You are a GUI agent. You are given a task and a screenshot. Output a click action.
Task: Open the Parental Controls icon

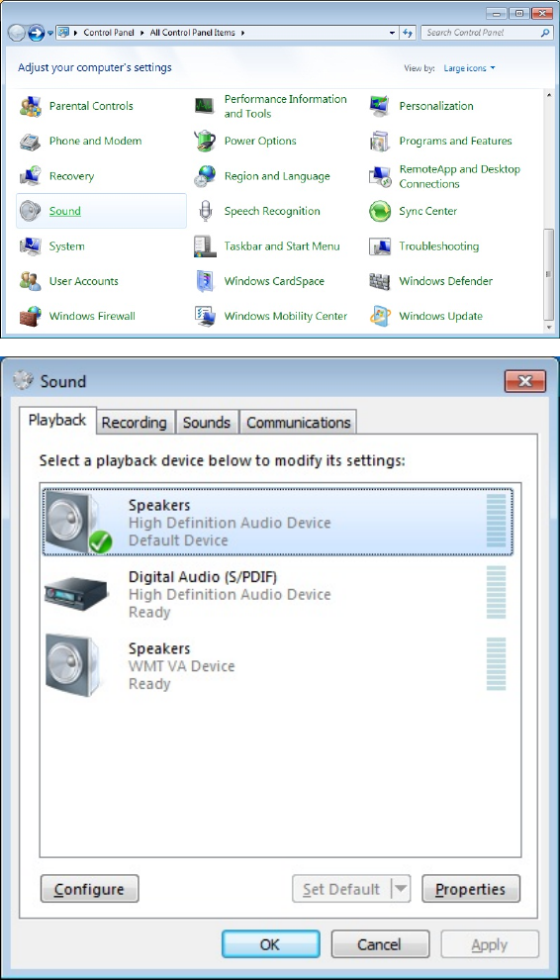point(30,106)
